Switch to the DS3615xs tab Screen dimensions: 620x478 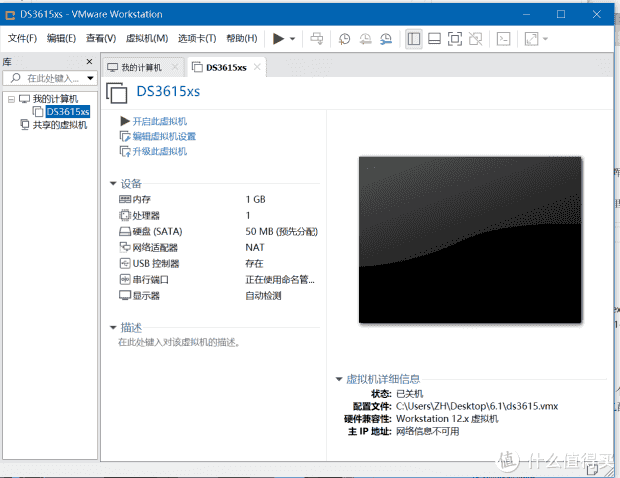pyautogui.click(x=226, y=68)
